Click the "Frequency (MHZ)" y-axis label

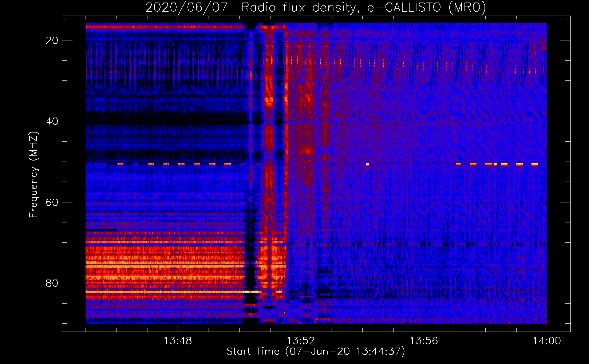33,174
